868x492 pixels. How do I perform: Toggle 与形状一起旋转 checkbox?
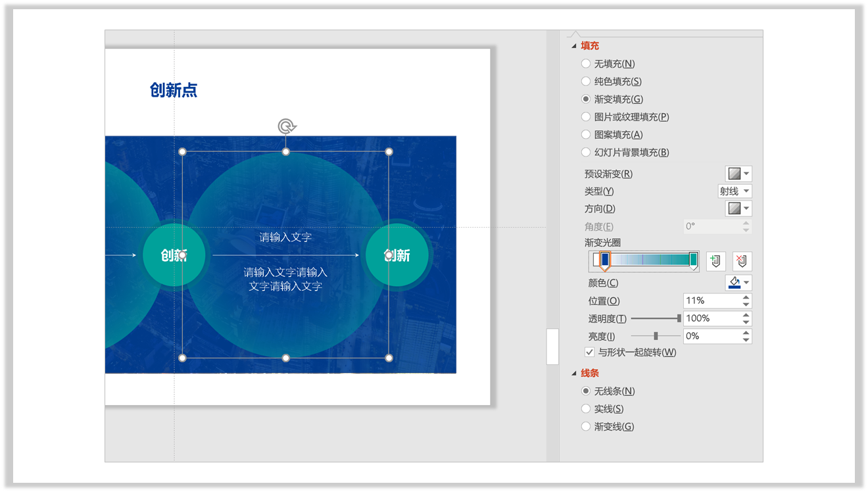[590, 353]
